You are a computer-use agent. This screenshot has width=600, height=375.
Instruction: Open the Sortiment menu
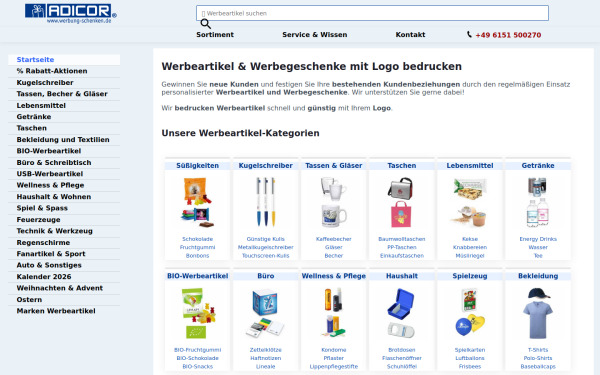point(215,34)
